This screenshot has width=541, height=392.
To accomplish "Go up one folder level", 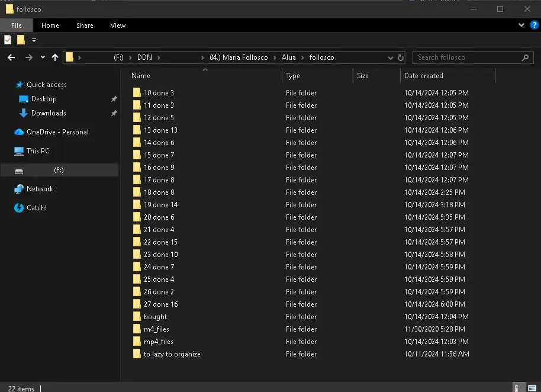I will pos(55,57).
